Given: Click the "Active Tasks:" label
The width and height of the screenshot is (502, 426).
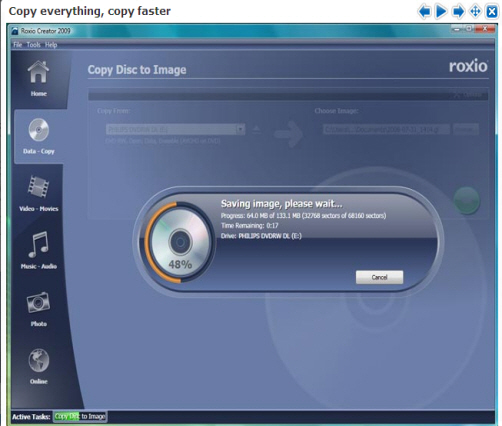Looking at the screenshot, I should click(x=31, y=417).
